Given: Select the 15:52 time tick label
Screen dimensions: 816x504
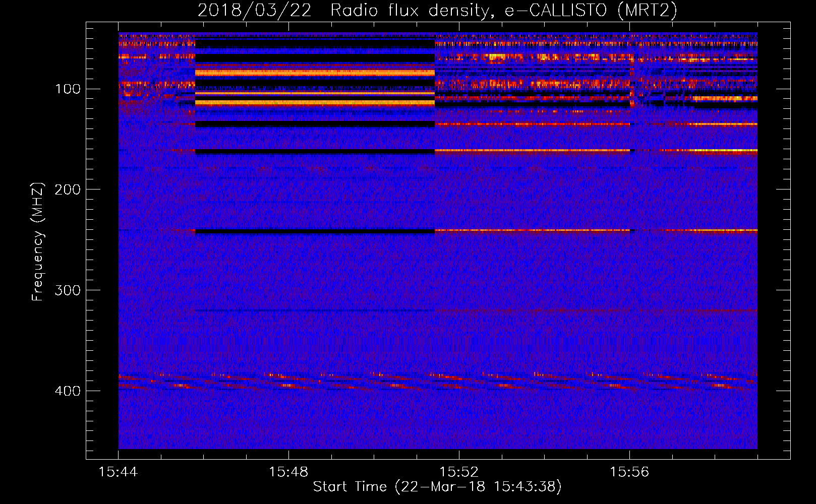Looking at the screenshot, I should pyautogui.click(x=459, y=472).
